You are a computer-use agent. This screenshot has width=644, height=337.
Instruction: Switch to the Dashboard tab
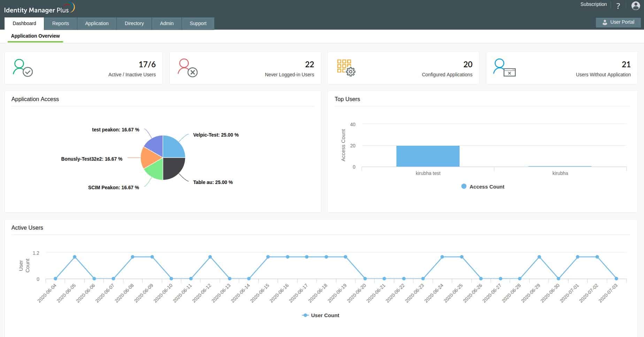[24, 23]
